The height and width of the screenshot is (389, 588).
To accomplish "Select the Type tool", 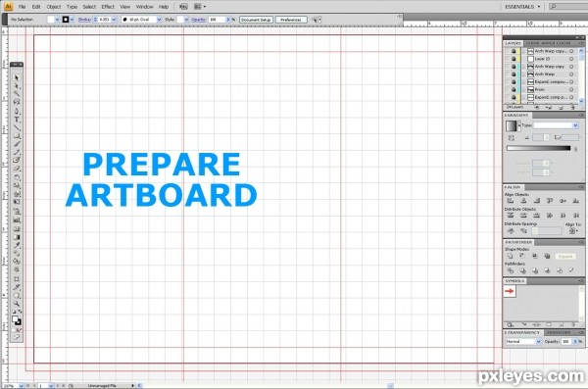I will pyautogui.click(x=16, y=120).
